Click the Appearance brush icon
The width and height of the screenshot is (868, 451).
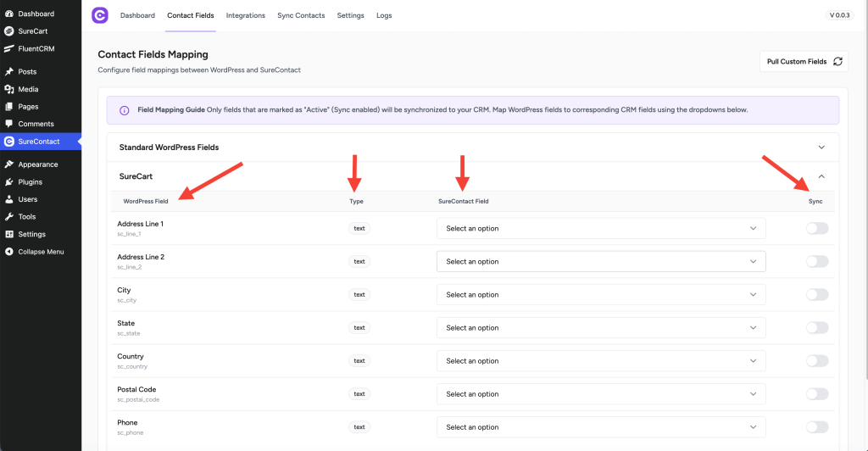tap(8, 164)
